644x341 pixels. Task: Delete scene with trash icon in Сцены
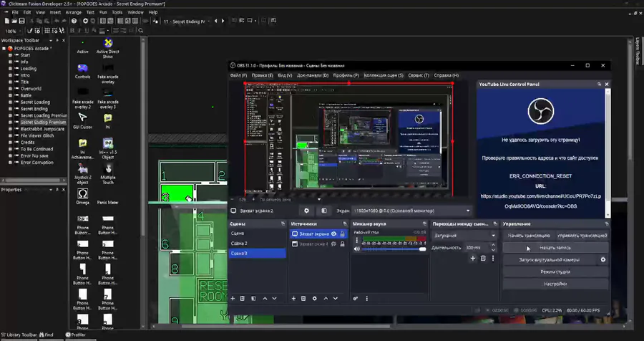tap(243, 298)
